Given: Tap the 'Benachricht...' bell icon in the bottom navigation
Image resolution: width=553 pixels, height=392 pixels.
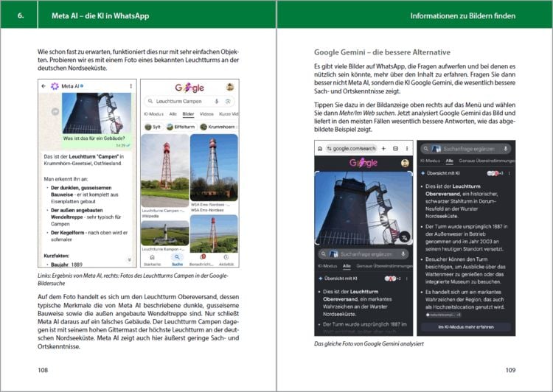Looking at the screenshot, I should pyautogui.click(x=202, y=260).
